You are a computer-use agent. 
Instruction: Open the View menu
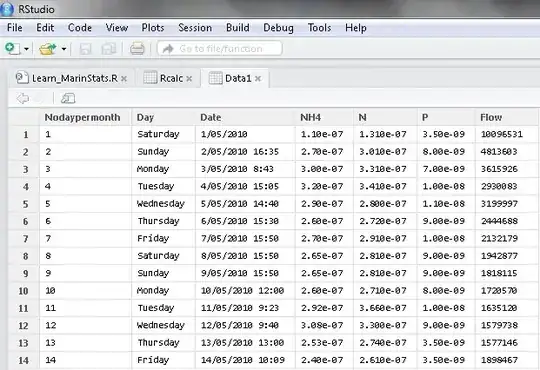(x=117, y=28)
